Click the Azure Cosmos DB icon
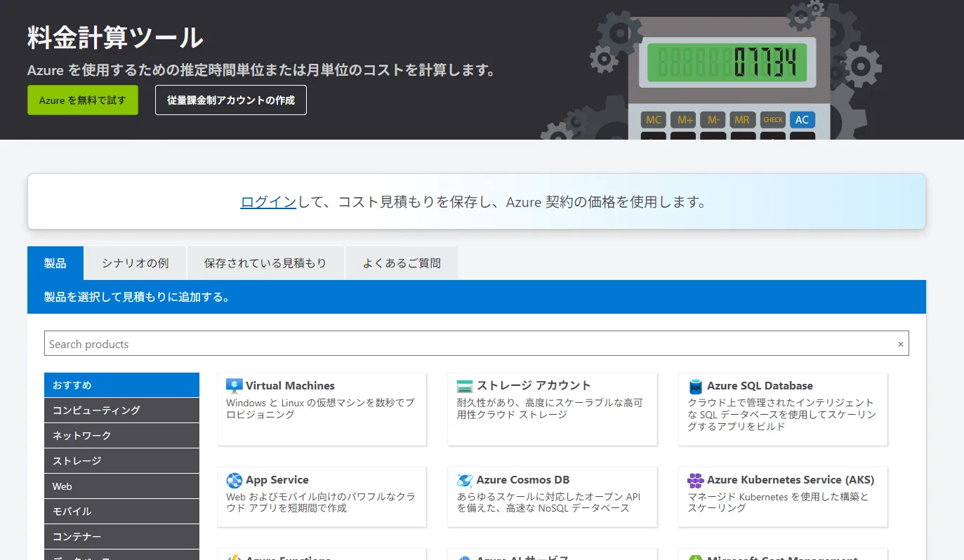 [465, 480]
